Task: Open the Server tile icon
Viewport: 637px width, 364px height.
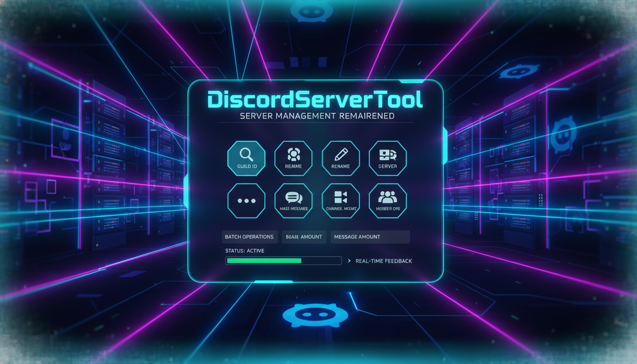Action: pyautogui.click(x=388, y=158)
